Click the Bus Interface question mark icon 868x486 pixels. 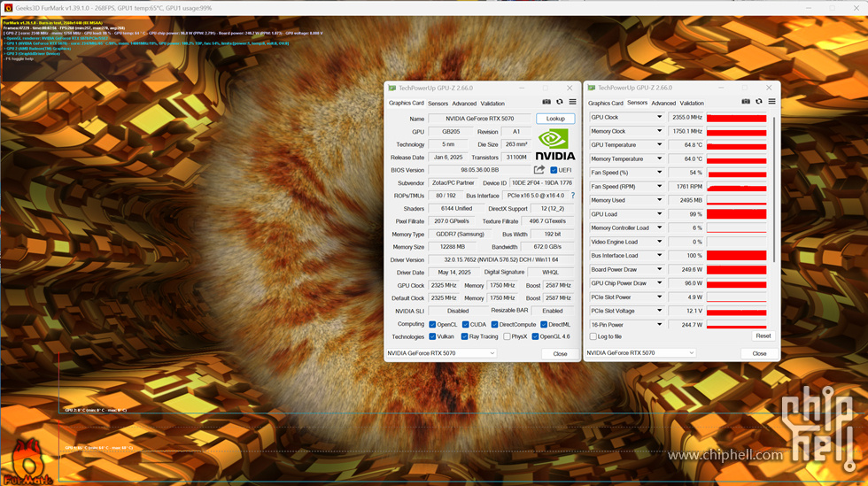pos(573,196)
